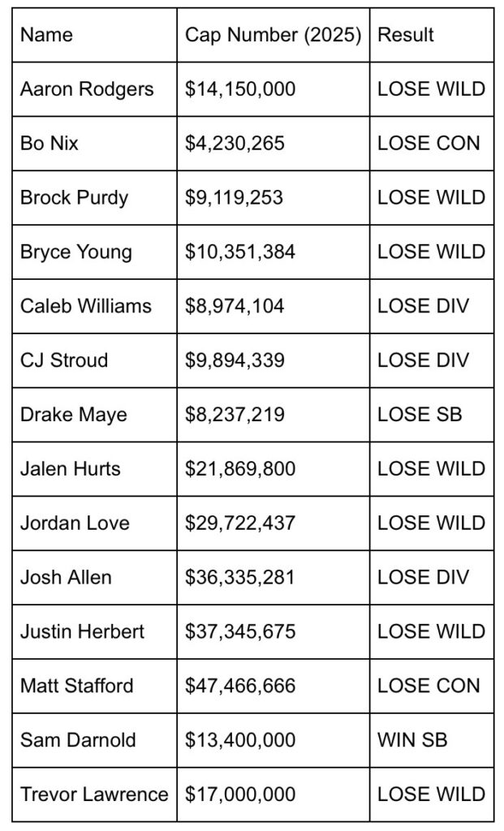This screenshot has width=504, height=831.
Task: Click Sam Darnold's WIN SB result
Action: click(x=412, y=740)
